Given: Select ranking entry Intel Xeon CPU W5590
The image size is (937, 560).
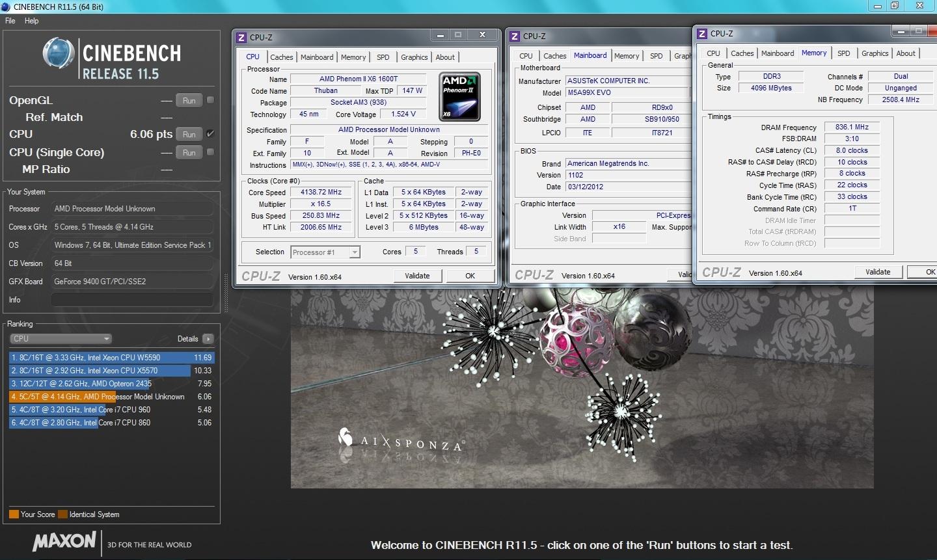Looking at the screenshot, I should click(x=111, y=358).
